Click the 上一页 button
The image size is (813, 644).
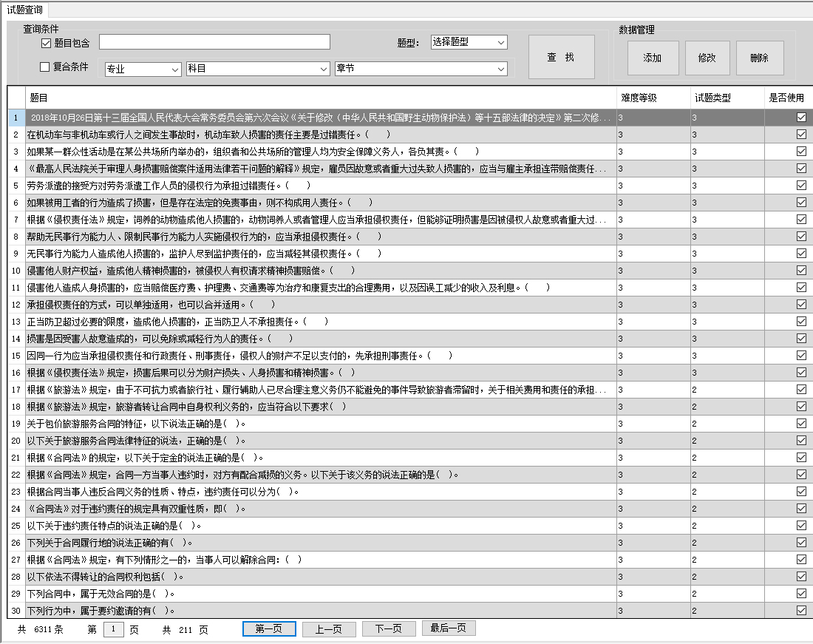point(329,628)
